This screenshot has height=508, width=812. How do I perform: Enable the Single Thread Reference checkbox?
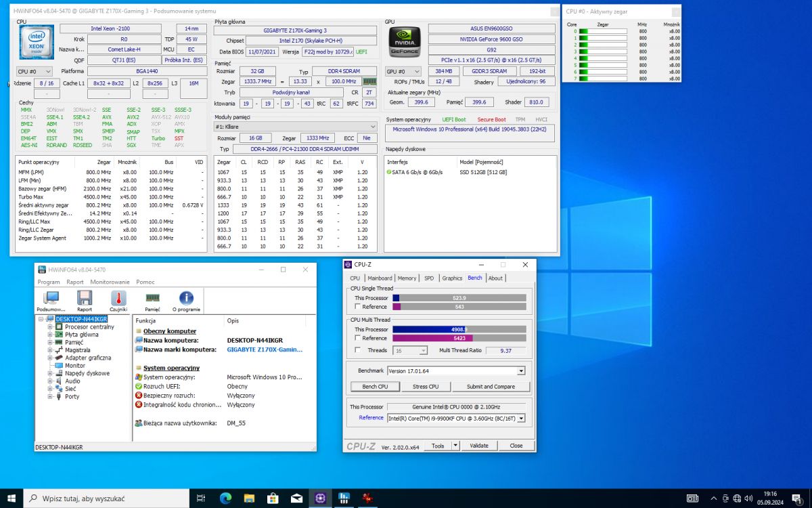[x=357, y=307]
